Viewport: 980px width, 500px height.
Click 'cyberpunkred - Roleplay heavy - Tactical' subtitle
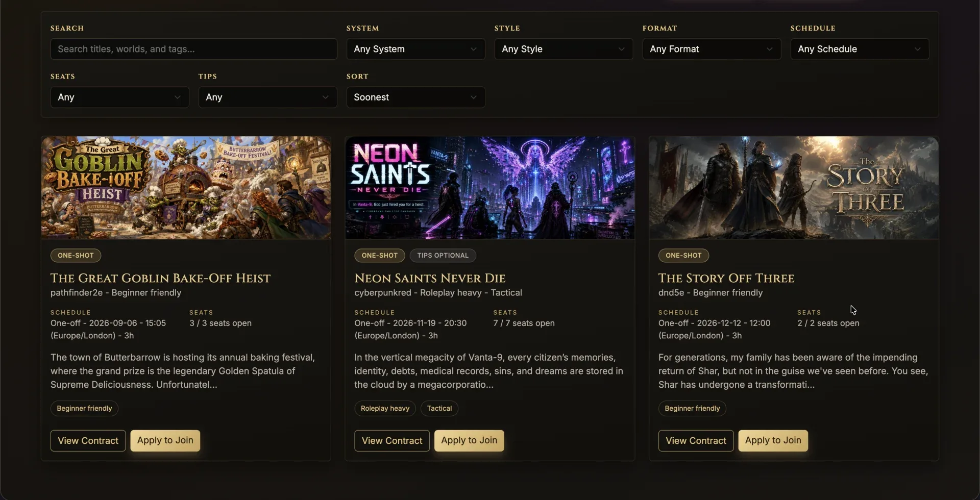[438, 293]
